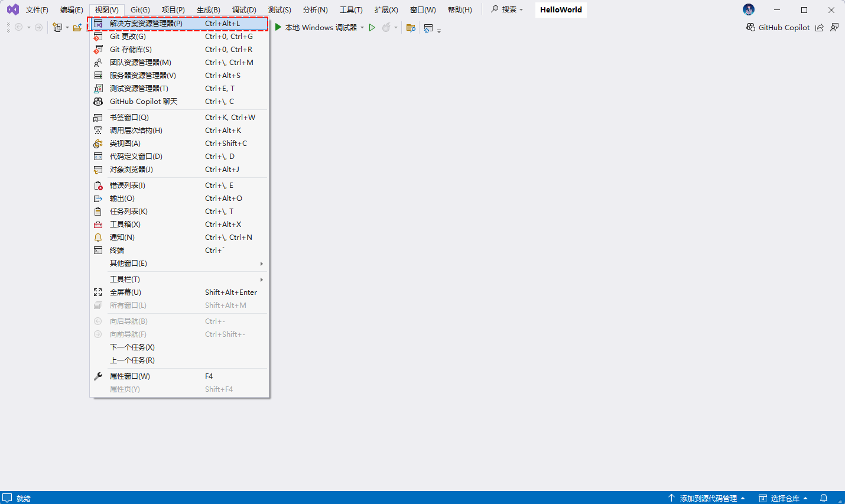Click the Send Feedback icon at top right
The height and width of the screenshot is (504, 845).
[x=834, y=27]
